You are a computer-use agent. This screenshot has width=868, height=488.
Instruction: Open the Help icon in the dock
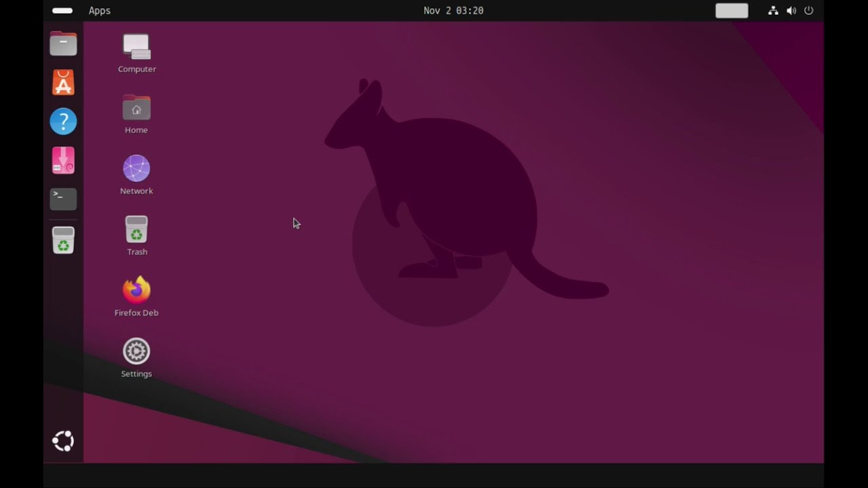pyautogui.click(x=63, y=121)
